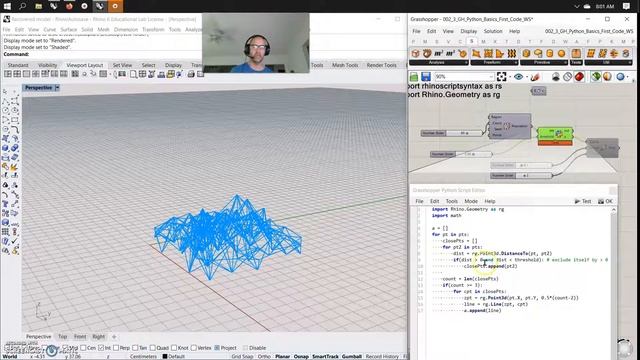Screen dimensions: 640x360
Task: Toggle the Knot osnap checkbox
Action: pos(174,348)
